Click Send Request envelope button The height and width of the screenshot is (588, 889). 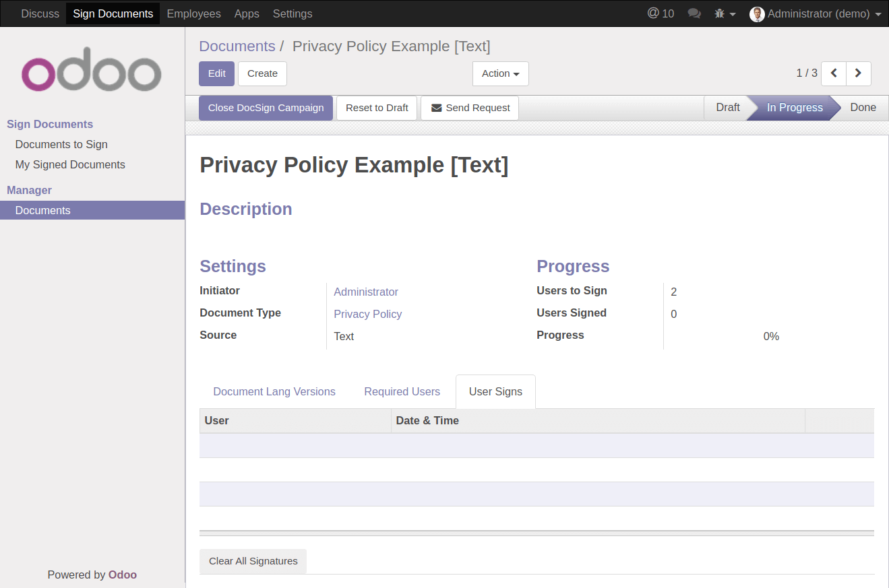coord(470,108)
